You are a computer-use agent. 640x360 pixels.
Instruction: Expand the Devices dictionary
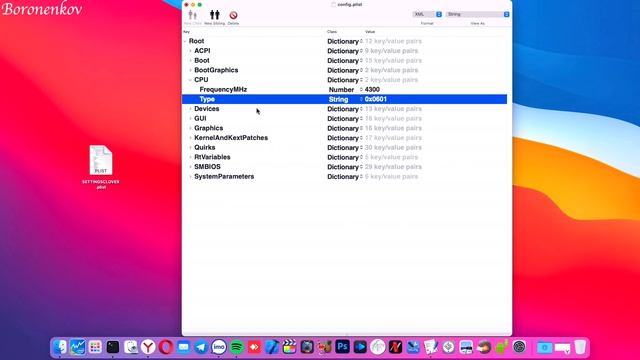coord(190,109)
